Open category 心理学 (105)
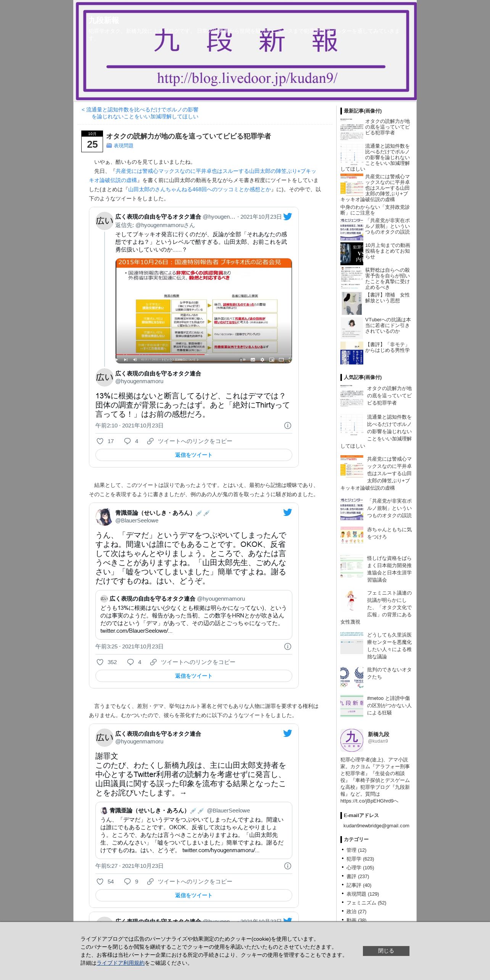This screenshot has height=980, width=490. (360, 867)
